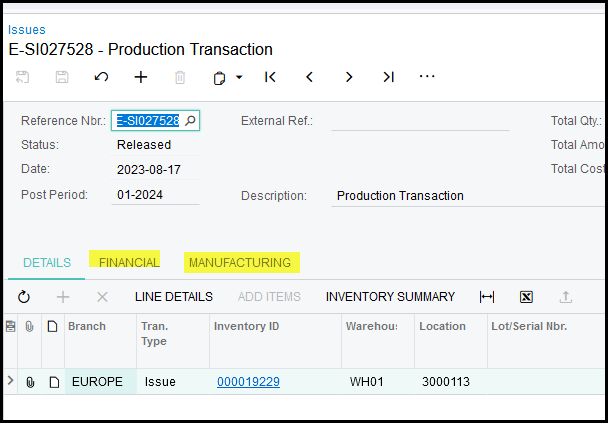Screen dimensions: 608x423
Task: Select the Details tab
Action: pyautogui.click(x=47, y=263)
